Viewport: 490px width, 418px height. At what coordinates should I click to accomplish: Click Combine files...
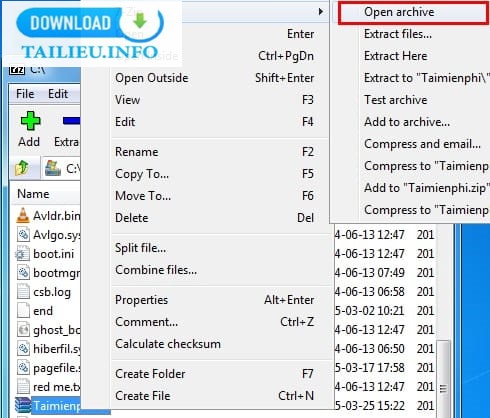pos(156,270)
